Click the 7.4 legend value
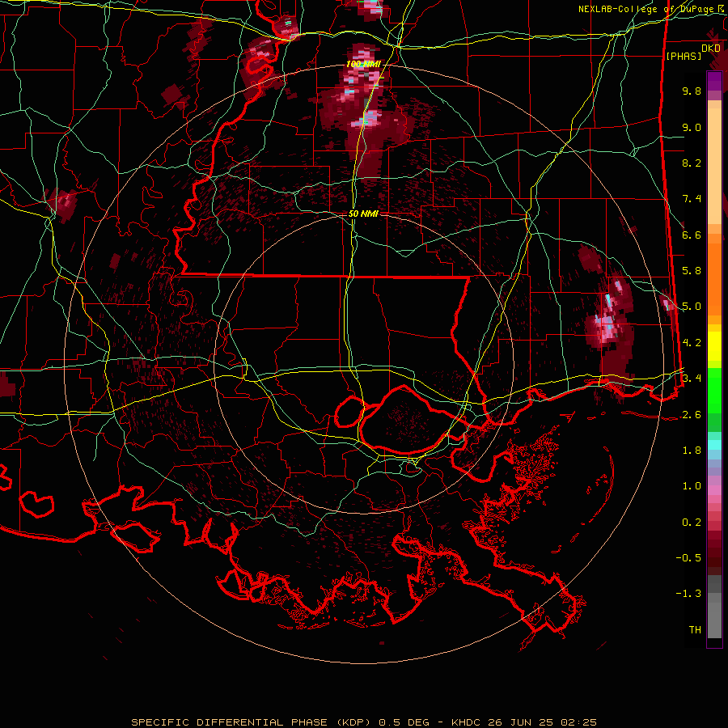728x728 pixels. click(x=692, y=199)
